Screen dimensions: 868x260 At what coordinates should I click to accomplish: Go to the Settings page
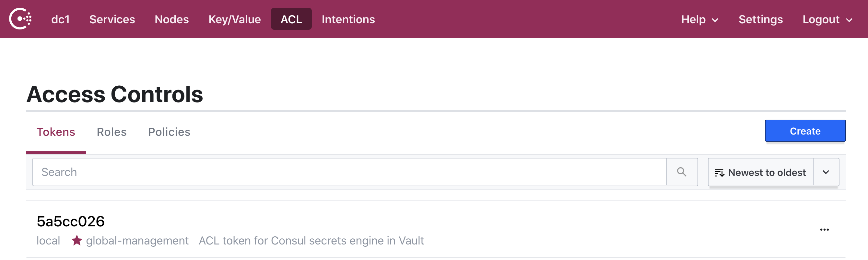(x=760, y=19)
